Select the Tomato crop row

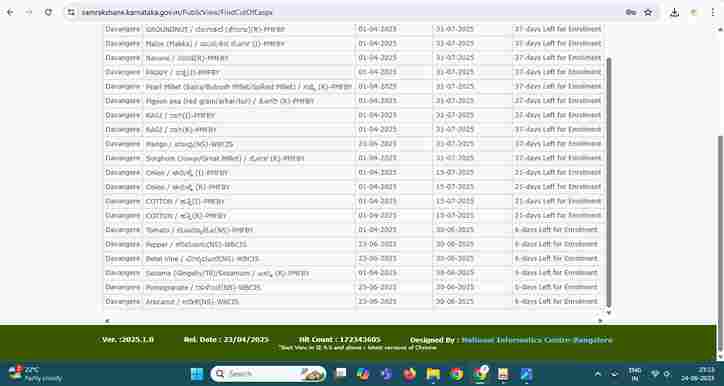[x=354, y=229]
